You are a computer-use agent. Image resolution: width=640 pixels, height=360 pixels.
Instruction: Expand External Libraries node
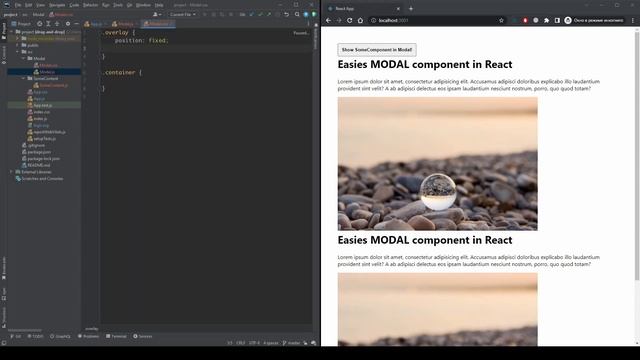12,172
